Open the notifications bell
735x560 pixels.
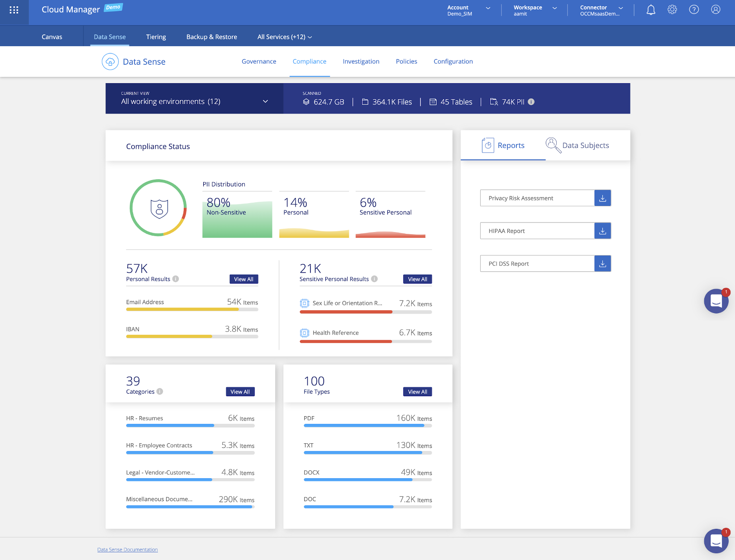coord(650,10)
